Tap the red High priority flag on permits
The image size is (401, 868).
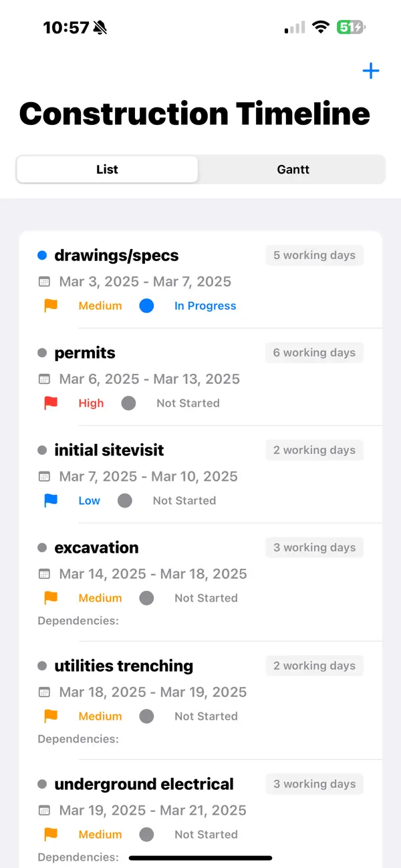coord(51,403)
